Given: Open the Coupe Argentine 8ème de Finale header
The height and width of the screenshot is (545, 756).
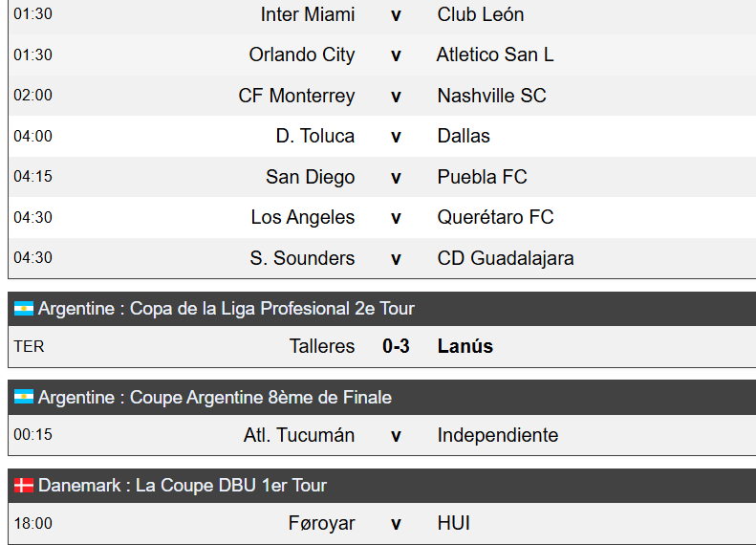Looking at the screenshot, I should (x=382, y=398).
